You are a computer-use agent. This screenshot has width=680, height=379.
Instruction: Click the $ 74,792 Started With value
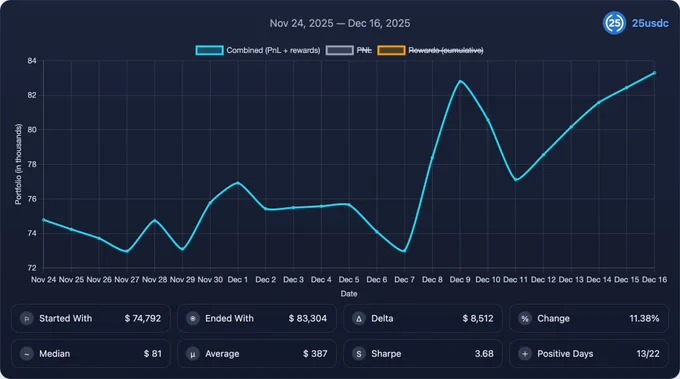[143, 319]
